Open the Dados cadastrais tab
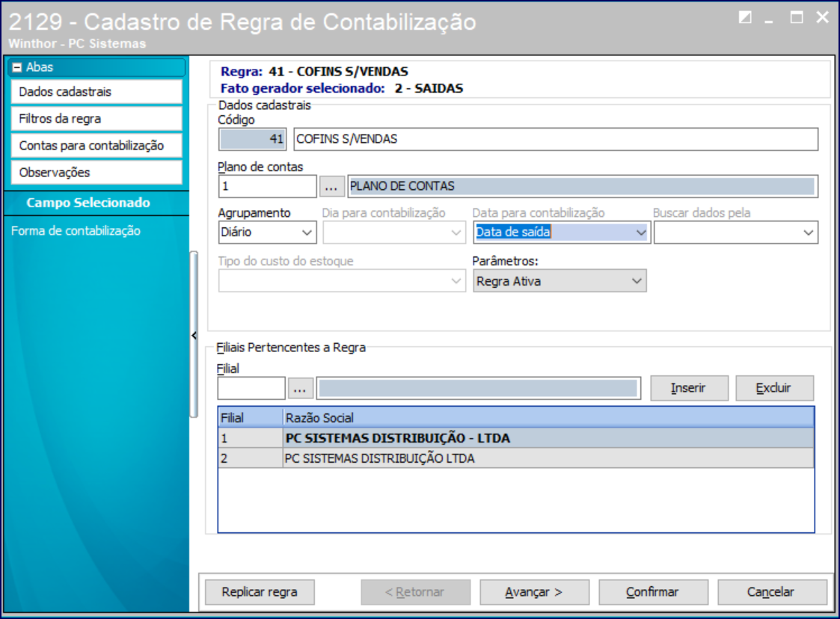This screenshot has height=619, width=840. click(96, 91)
